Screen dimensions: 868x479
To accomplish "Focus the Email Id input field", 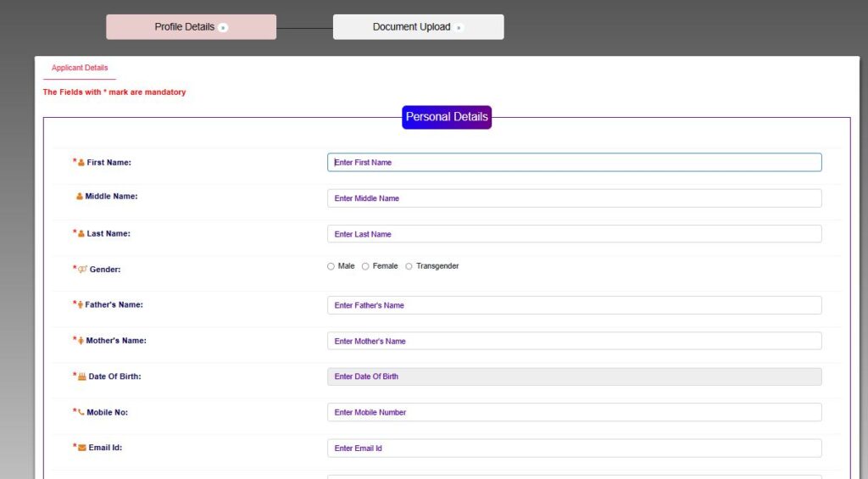I will coord(575,448).
